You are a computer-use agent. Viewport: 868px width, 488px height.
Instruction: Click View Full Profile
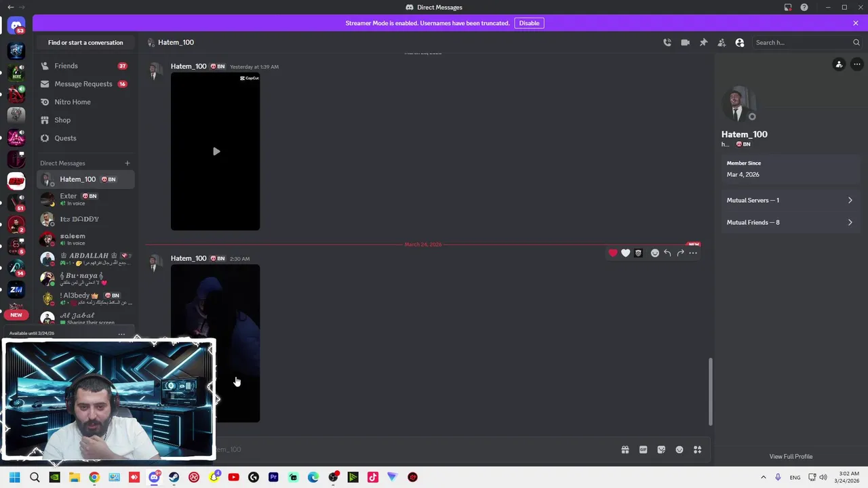(x=791, y=457)
